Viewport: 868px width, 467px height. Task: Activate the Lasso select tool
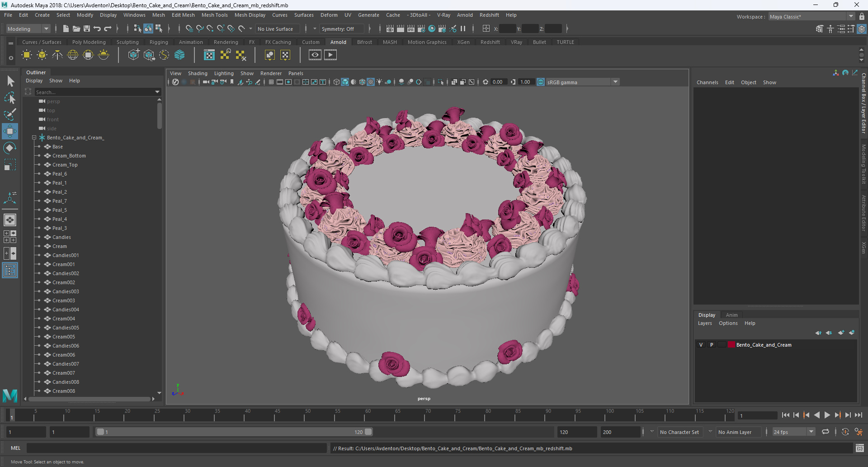10,98
